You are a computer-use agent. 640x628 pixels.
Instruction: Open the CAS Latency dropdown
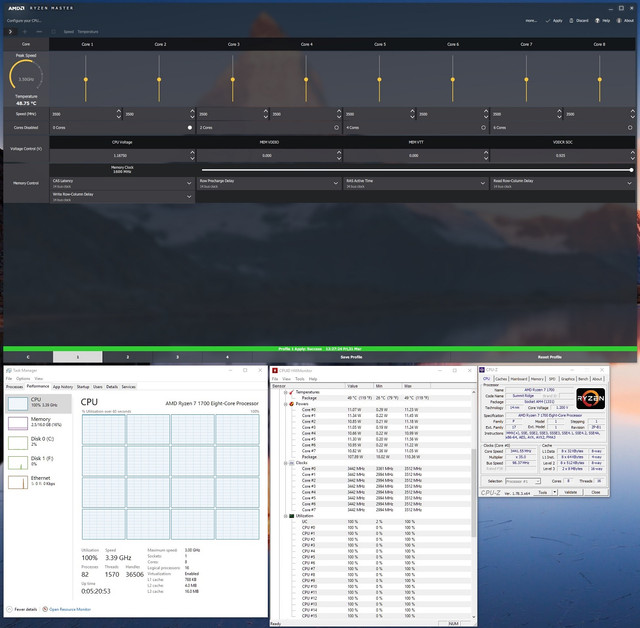coord(122,183)
